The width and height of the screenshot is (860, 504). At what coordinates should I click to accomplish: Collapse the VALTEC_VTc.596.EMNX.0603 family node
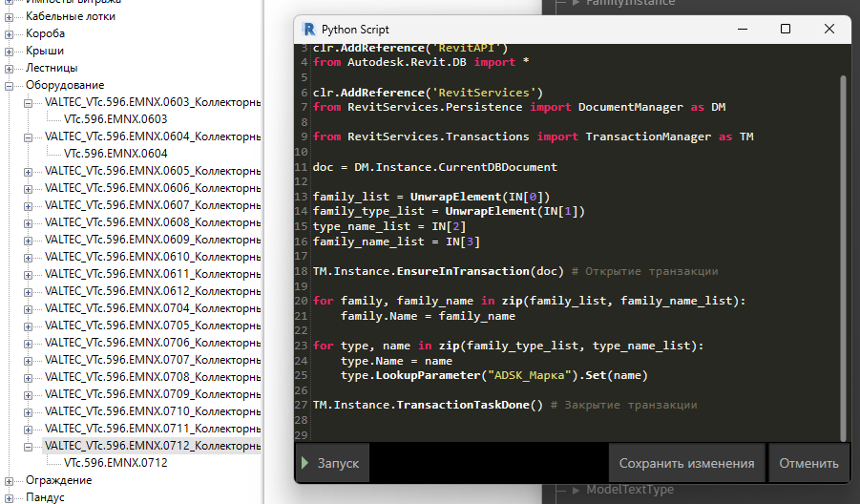tap(28, 103)
